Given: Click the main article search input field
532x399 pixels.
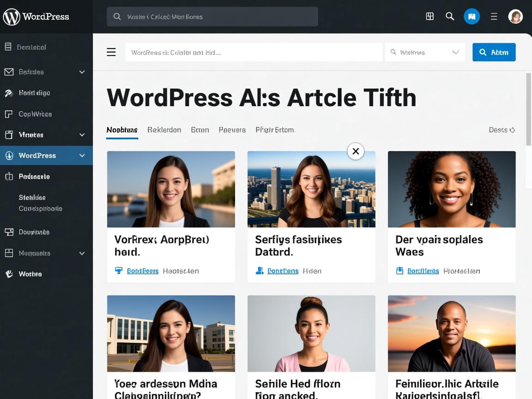Looking at the screenshot, I should (x=254, y=52).
